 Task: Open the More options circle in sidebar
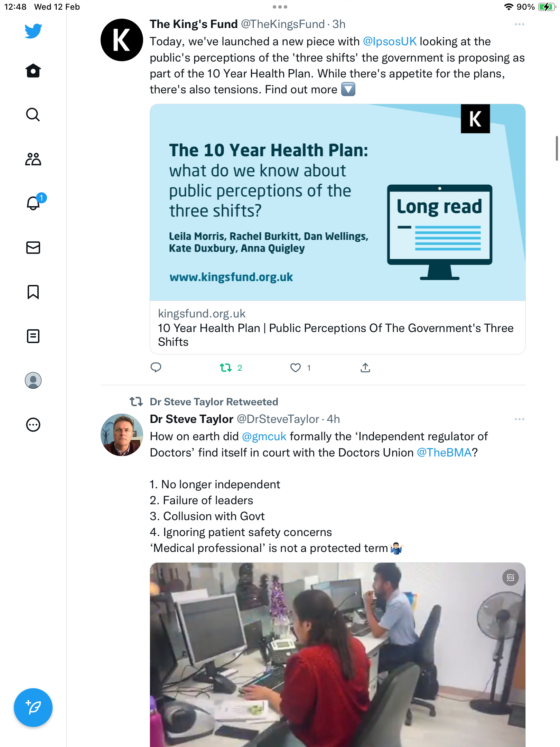(x=33, y=425)
